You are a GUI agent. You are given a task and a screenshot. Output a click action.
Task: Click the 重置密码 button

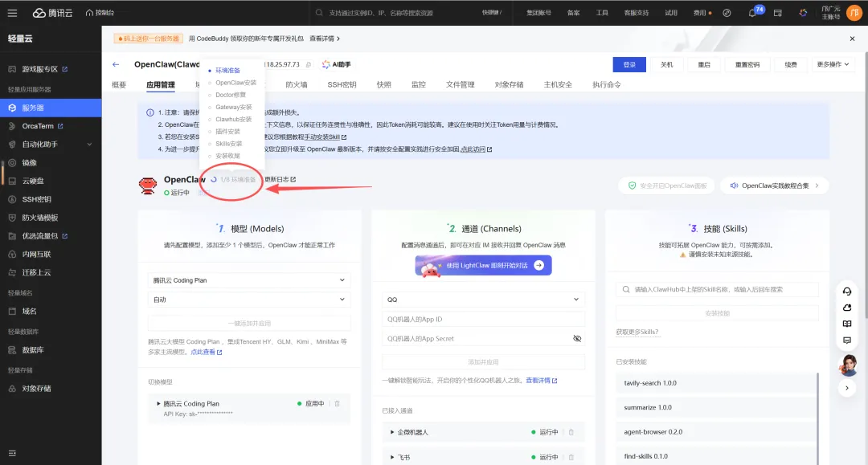(747, 65)
